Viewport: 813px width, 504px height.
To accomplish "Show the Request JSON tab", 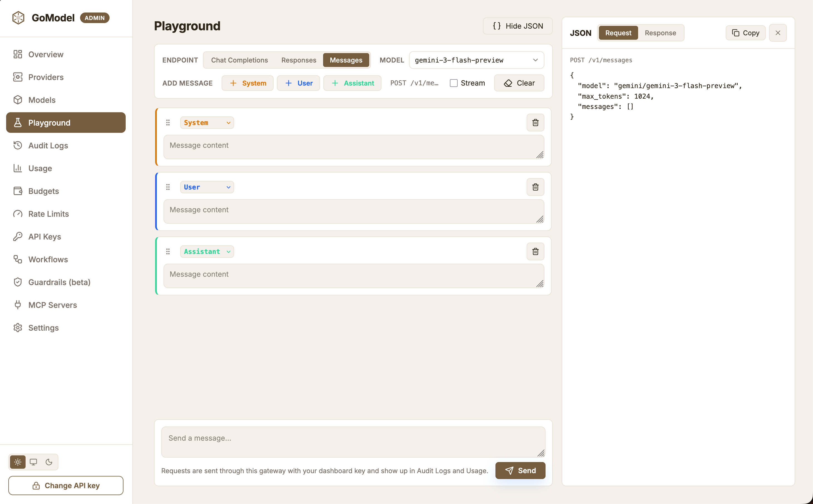I will coord(618,33).
